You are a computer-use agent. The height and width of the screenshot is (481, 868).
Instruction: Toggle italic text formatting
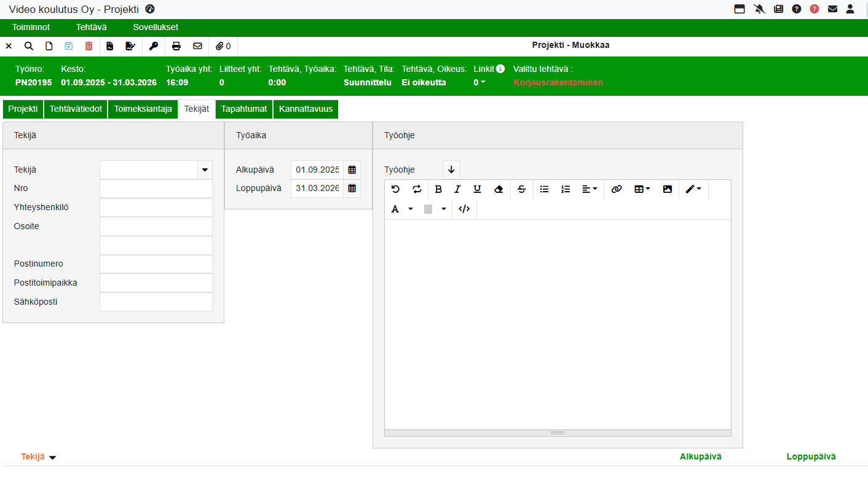point(457,189)
